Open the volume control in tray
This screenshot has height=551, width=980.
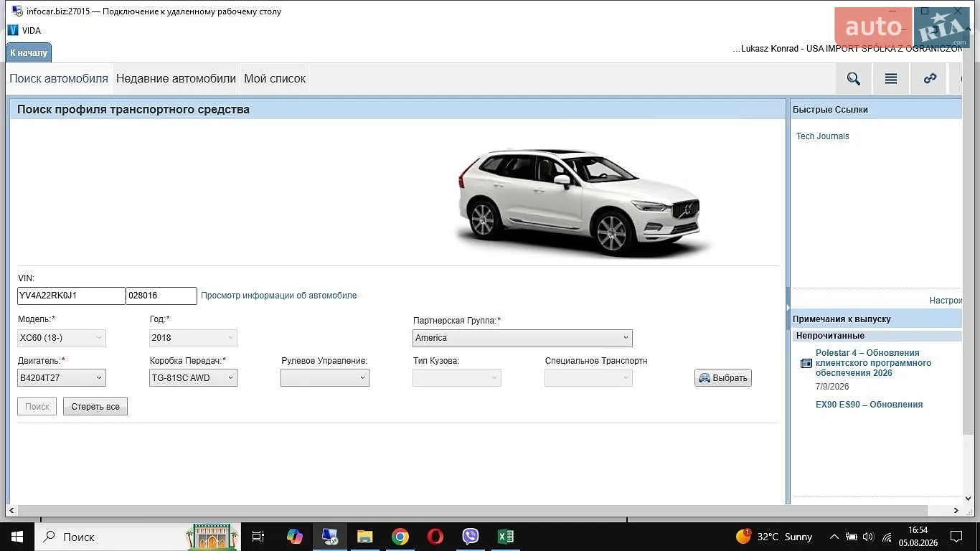pyautogui.click(x=868, y=537)
